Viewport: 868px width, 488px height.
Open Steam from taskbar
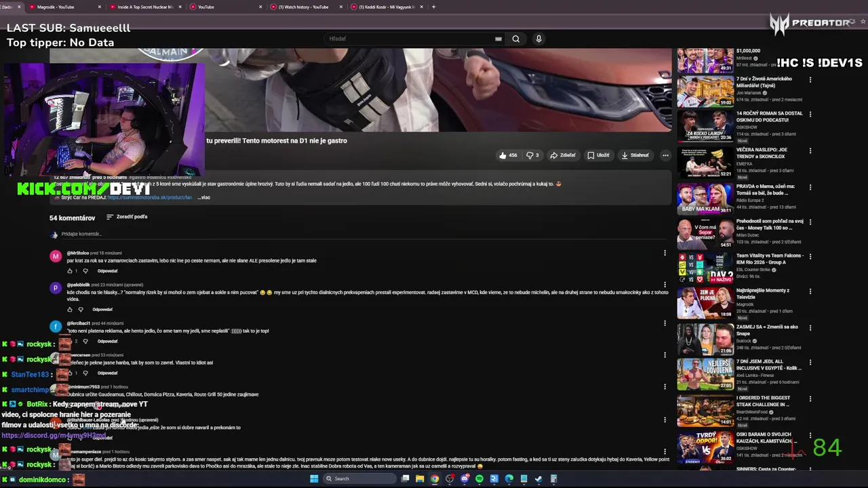539,479
